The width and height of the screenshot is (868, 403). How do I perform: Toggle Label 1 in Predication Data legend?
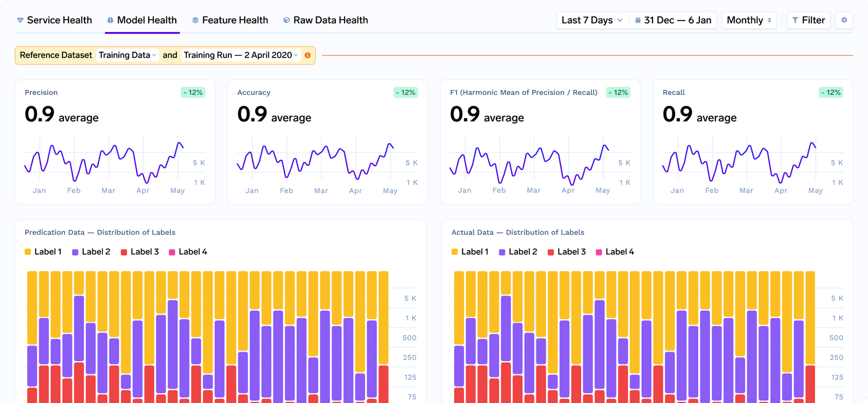(43, 252)
